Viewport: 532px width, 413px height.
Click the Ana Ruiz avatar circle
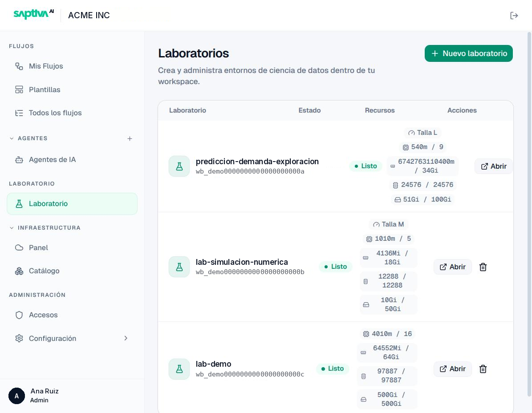[x=16, y=396]
